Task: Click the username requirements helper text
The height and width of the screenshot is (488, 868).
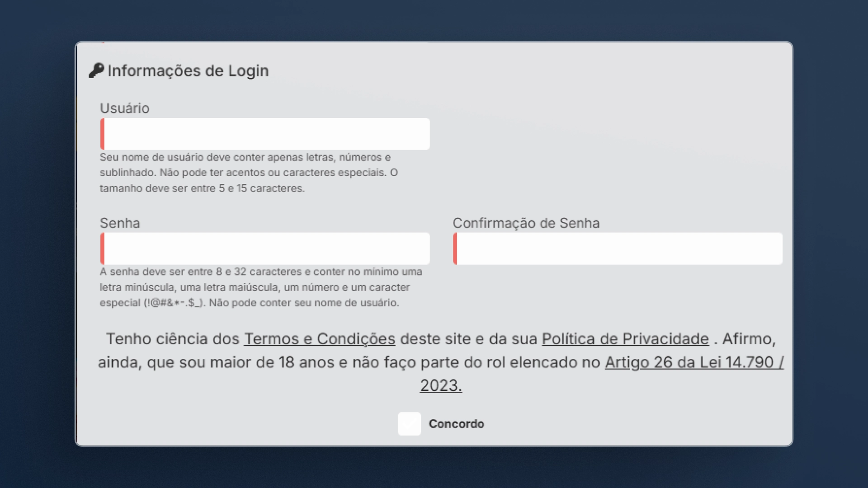Action: 248,173
